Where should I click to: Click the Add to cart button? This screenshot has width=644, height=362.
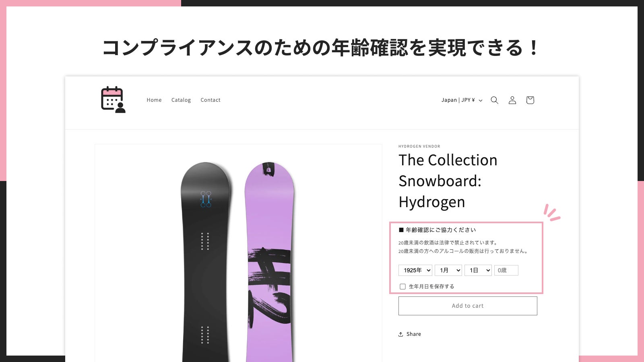point(468,306)
